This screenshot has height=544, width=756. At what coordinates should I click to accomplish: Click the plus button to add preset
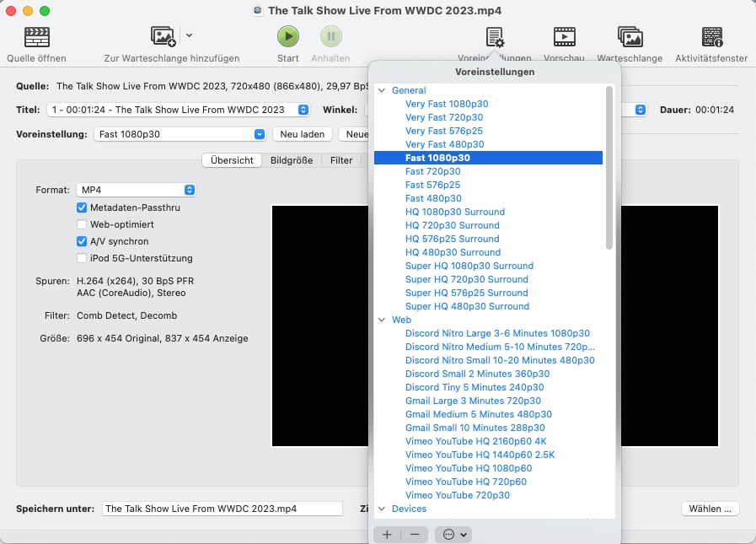[387, 534]
